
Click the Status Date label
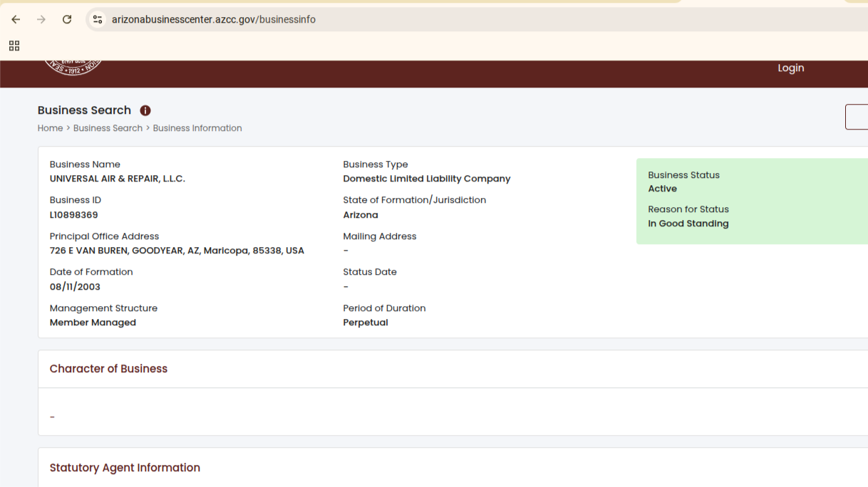[370, 272]
